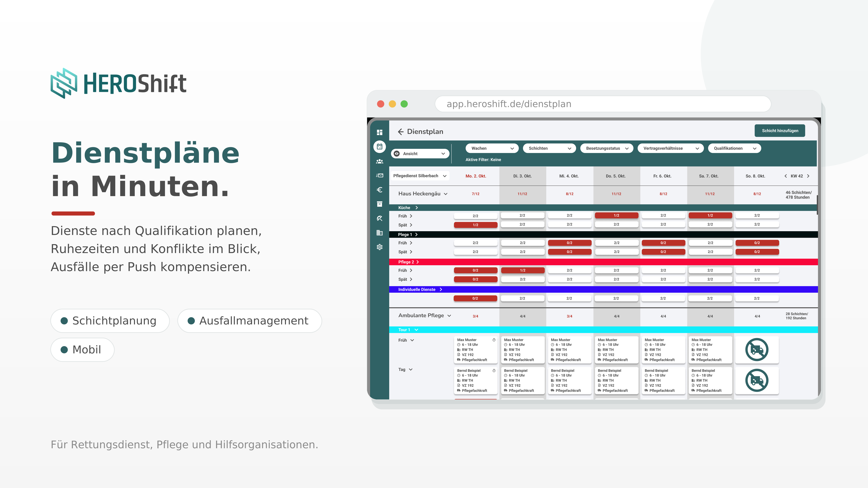Open the settings gear sidebar icon

click(379, 247)
